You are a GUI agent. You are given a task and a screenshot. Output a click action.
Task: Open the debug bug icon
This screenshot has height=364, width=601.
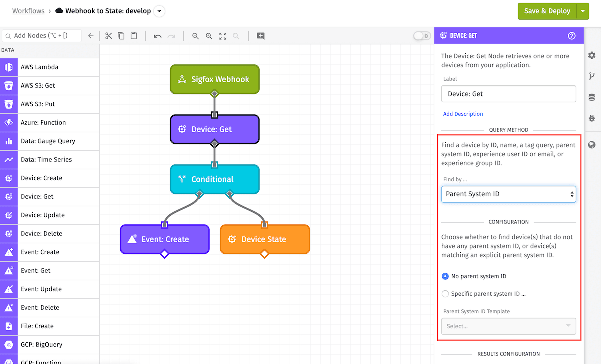[x=592, y=118]
